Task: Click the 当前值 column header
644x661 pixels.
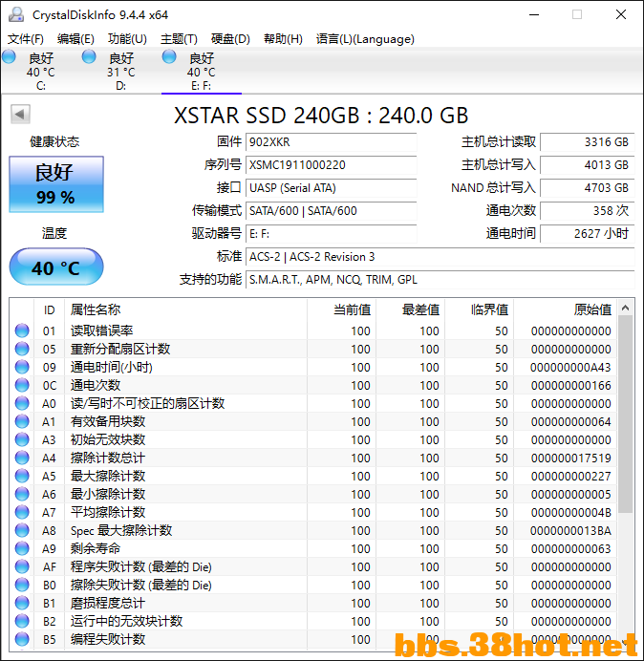Action: pos(342,309)
